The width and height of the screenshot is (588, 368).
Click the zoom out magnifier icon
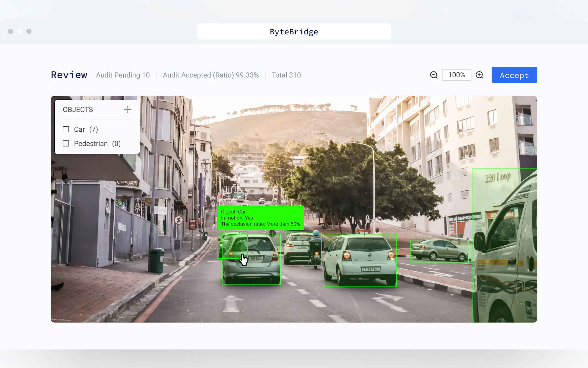(434, 75)
